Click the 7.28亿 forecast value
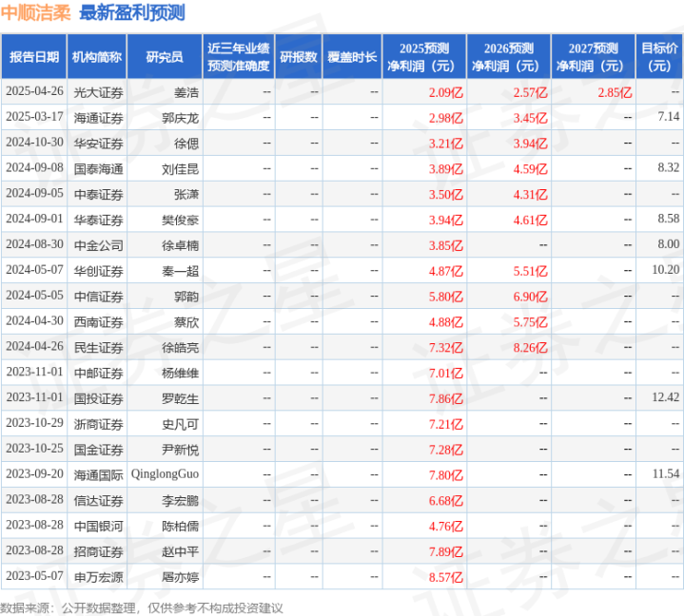684x616 pixels. [x=446, y=450]
